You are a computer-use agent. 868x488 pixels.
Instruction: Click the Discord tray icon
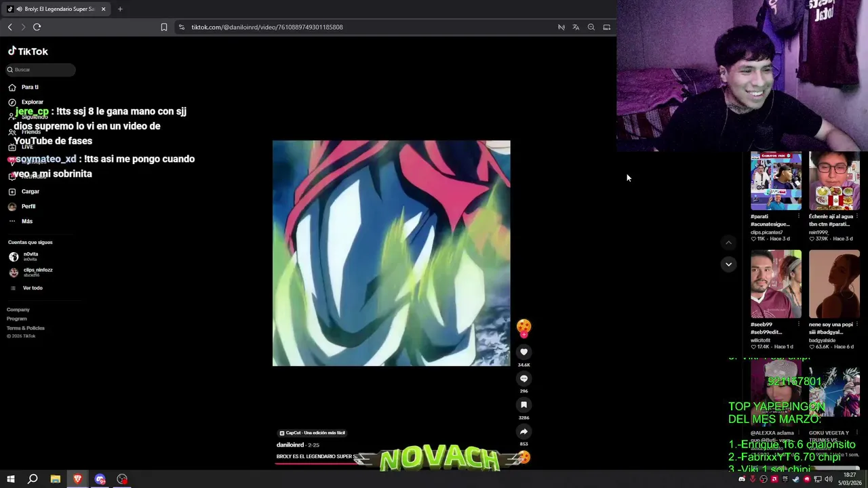(x=742, y=479)
